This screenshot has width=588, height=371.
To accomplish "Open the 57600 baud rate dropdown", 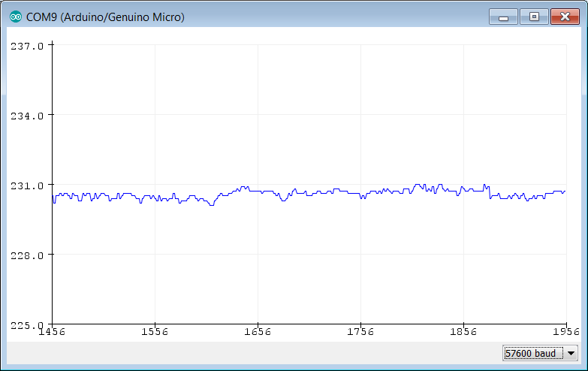I will point(540,353).
